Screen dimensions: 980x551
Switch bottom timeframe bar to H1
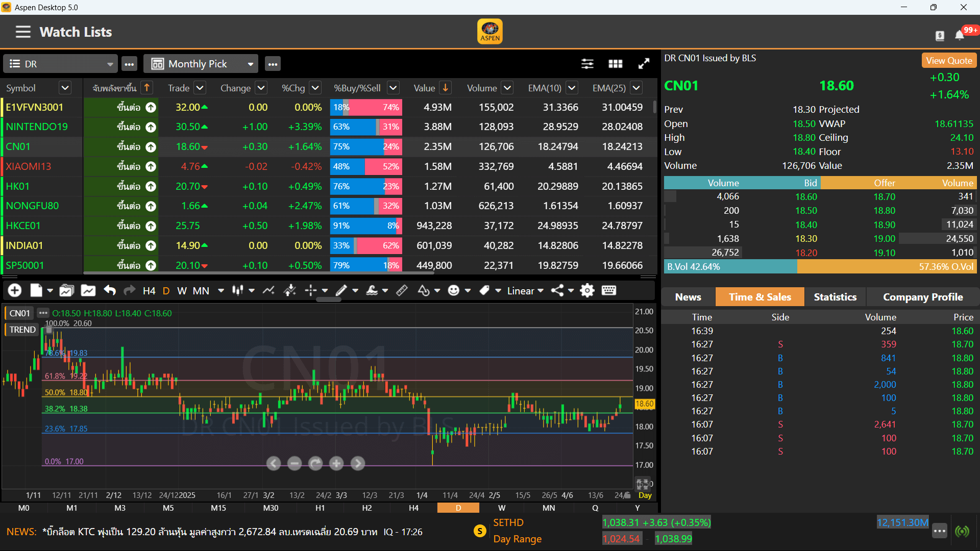(320, 508)
